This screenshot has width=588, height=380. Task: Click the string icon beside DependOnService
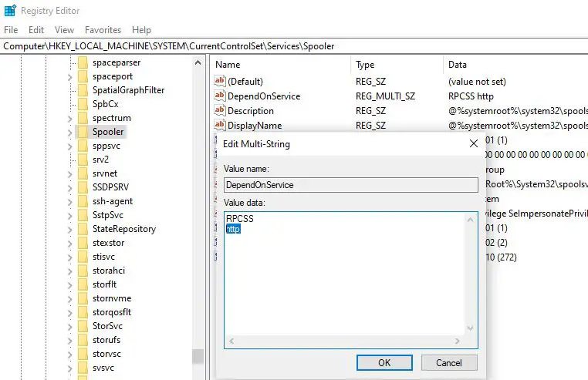click(220, 96)
